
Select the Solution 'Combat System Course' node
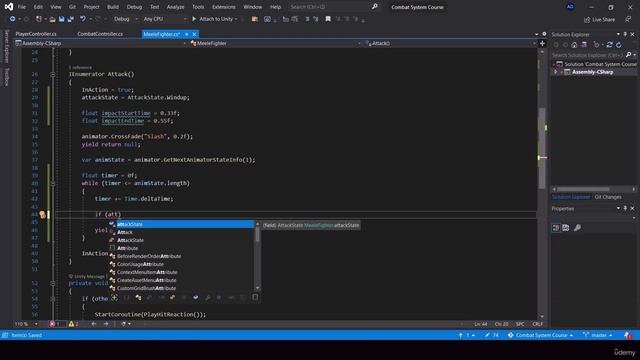596,64
